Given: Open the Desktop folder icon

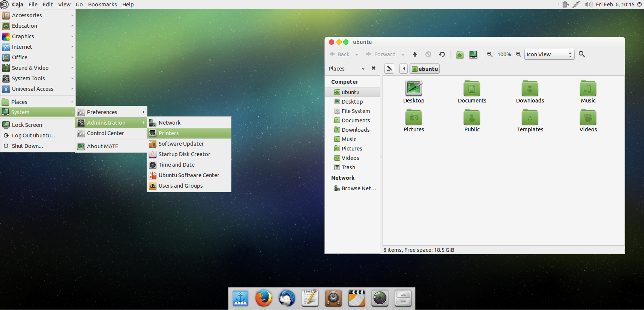Looking at the screenshot, I should [414, 89].
